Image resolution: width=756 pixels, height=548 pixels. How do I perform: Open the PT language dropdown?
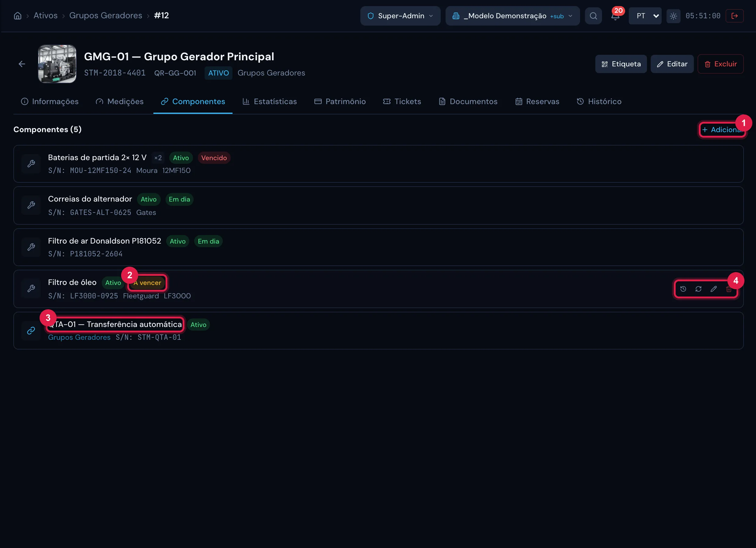point(645,16)
